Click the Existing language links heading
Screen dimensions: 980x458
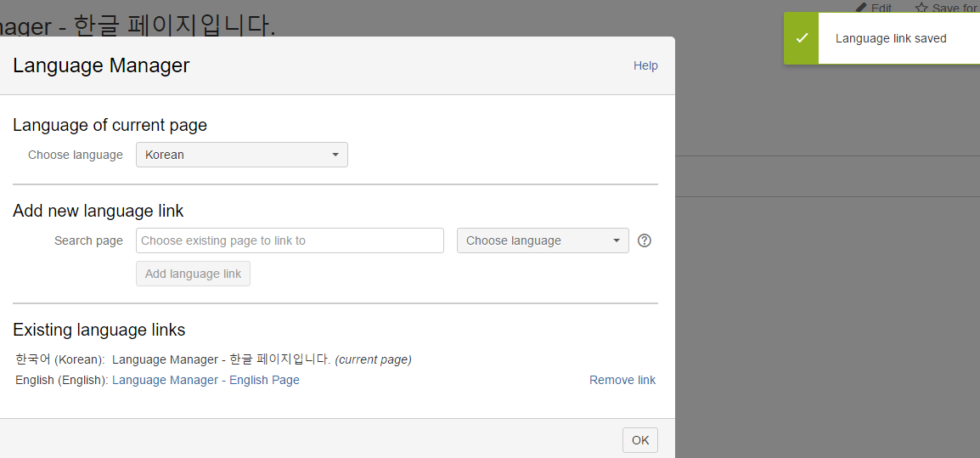99,330
